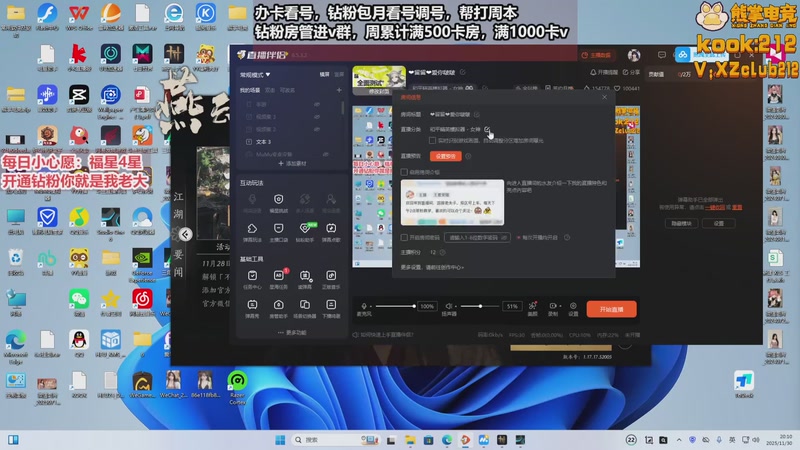Click the Share (分享) button
The height and width of the screenshot is (450, 800).
[x=631, y=72]
